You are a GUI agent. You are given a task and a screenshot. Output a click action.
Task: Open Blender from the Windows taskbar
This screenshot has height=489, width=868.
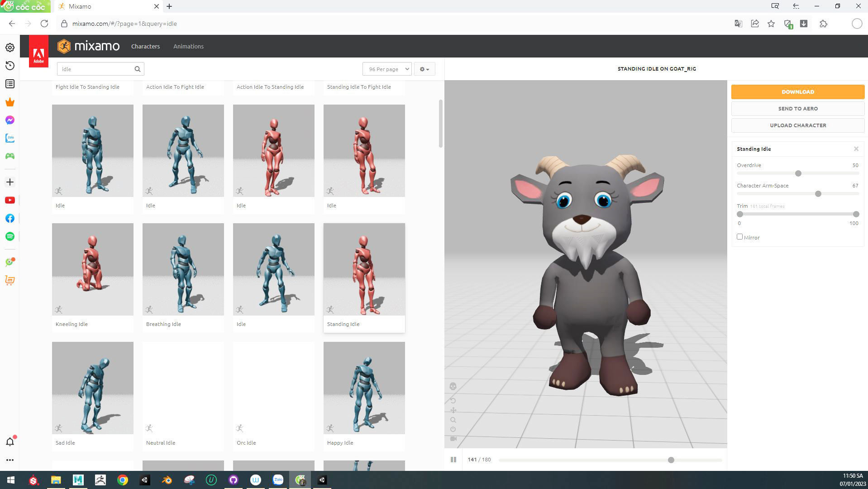pos(167,480)
